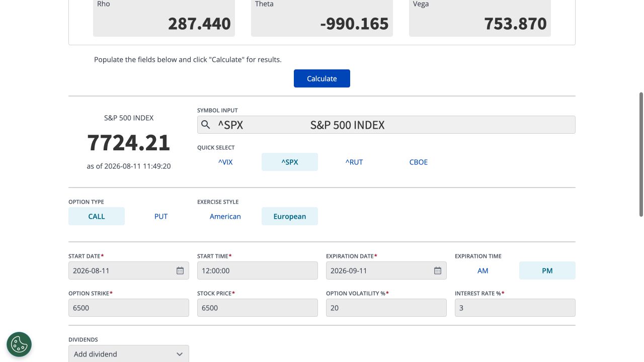Click the Calculate button
This screenshot has width=644, height=362.
pyautogui.click(x=322, y=78)
